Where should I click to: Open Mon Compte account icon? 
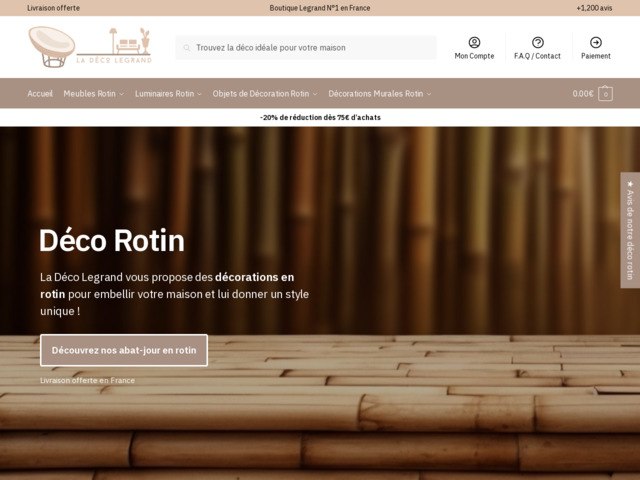point(474,42)
